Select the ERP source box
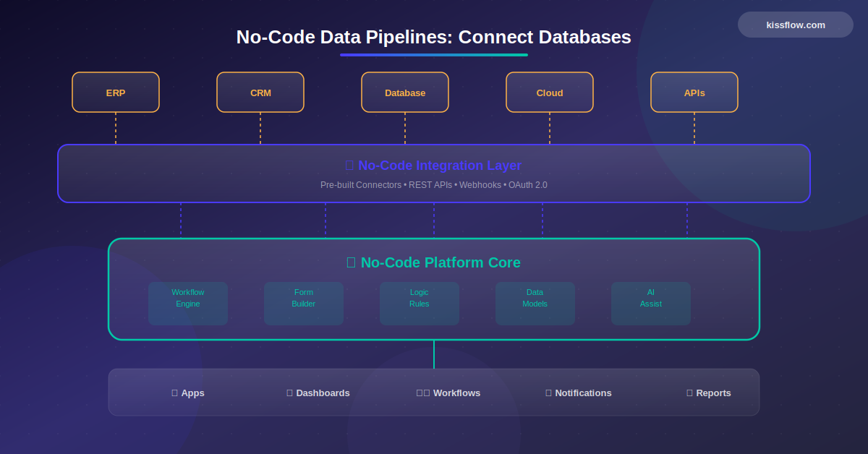 coord(116,93)
